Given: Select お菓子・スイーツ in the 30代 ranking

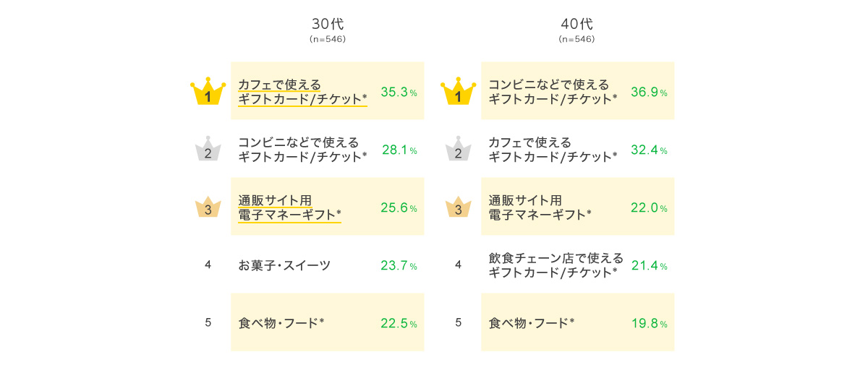Looking at the screenshot, I should click(x=284, y=265).
